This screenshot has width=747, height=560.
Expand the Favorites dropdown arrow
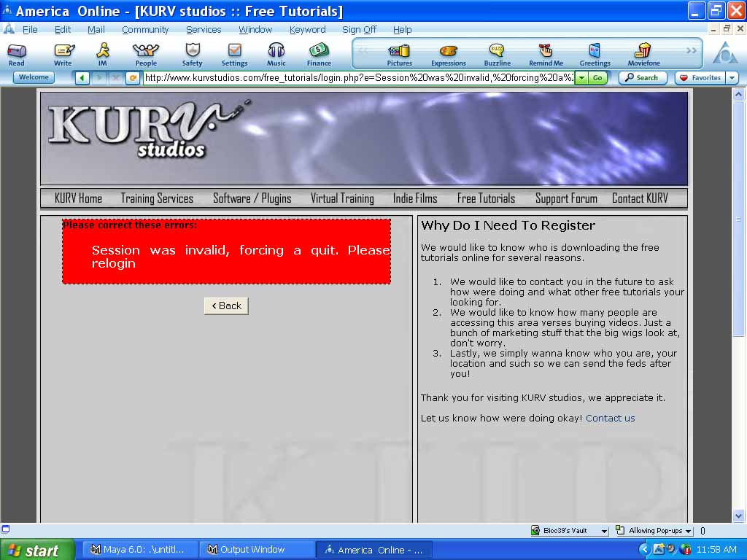[732, 78]
